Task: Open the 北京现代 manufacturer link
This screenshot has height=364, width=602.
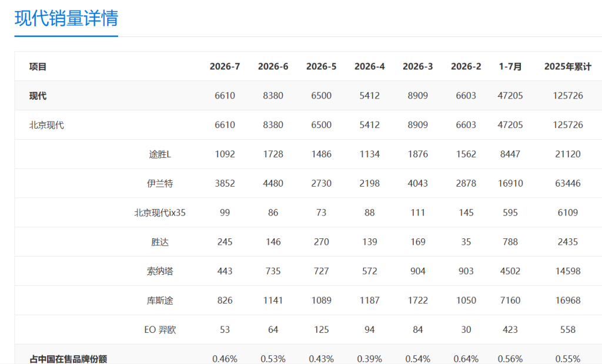Action: point(46,125)
